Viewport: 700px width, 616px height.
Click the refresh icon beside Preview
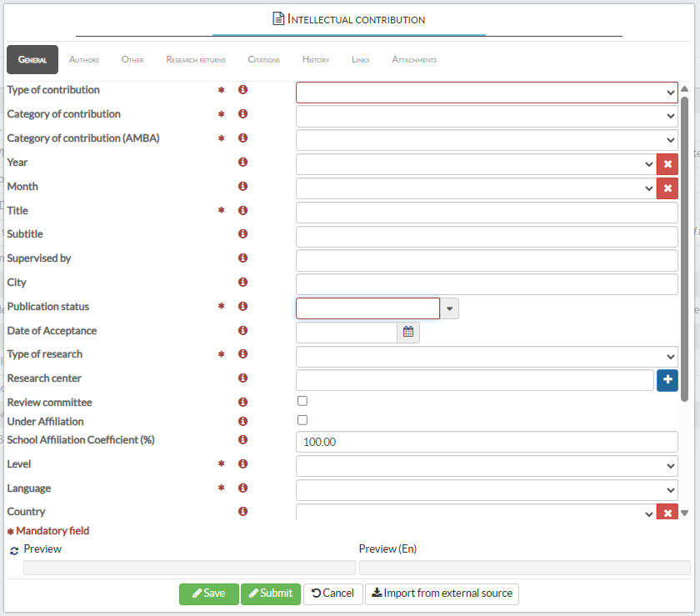coord(14,551)
